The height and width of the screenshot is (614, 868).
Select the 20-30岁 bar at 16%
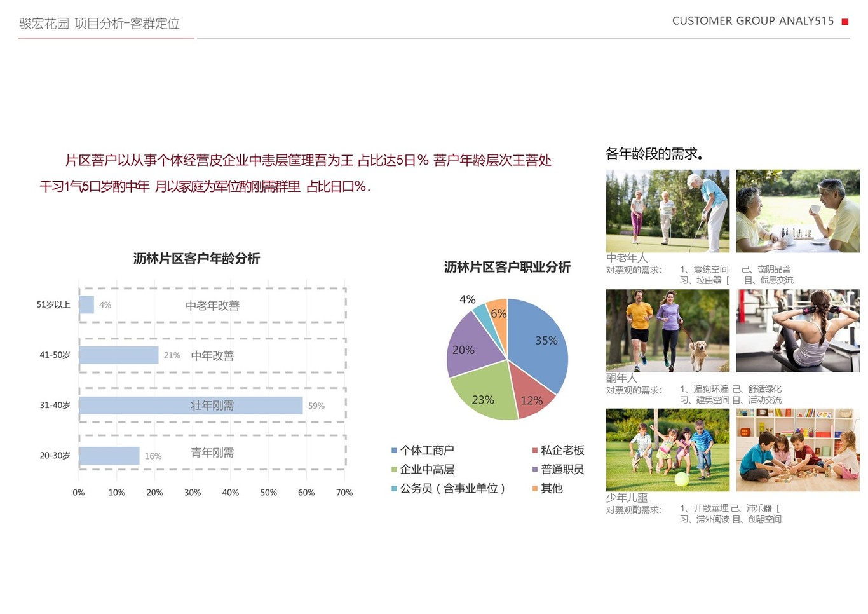[x=109, y=456]
